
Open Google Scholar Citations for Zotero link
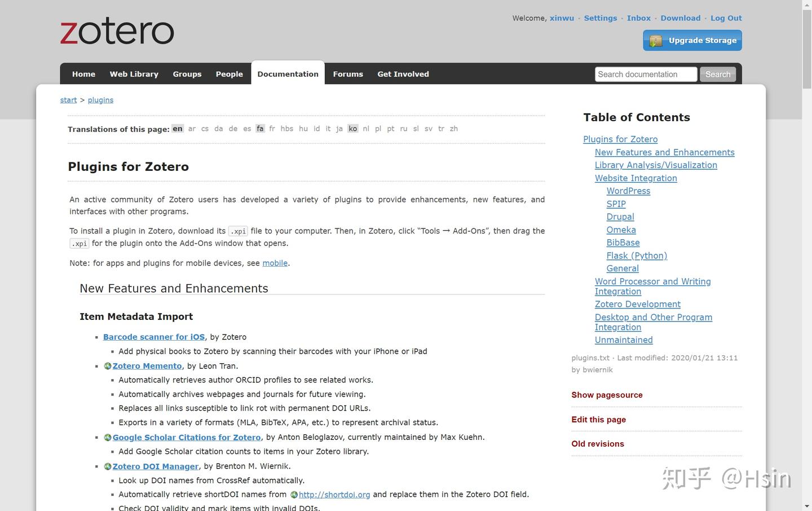[187, 438]
